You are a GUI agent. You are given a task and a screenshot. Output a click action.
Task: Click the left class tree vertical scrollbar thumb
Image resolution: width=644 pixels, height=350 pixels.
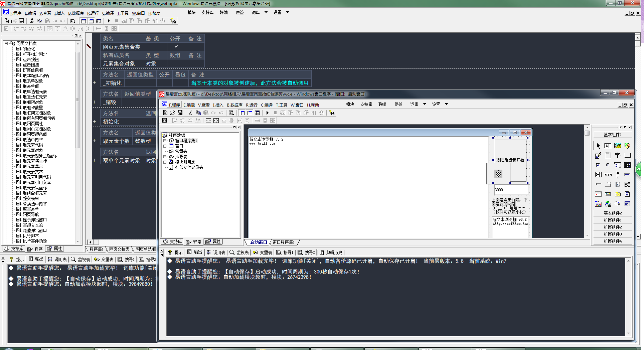[x=77, y=100]
